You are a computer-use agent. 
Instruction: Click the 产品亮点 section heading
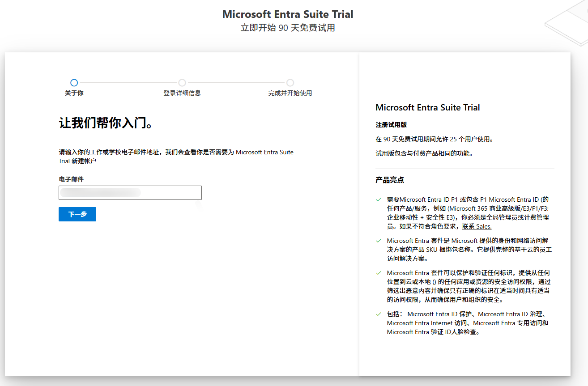[x=390, y=180]
